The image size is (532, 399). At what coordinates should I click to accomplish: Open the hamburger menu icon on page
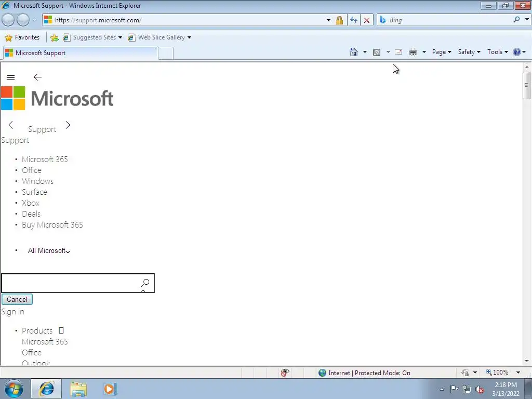click(10, 78)
